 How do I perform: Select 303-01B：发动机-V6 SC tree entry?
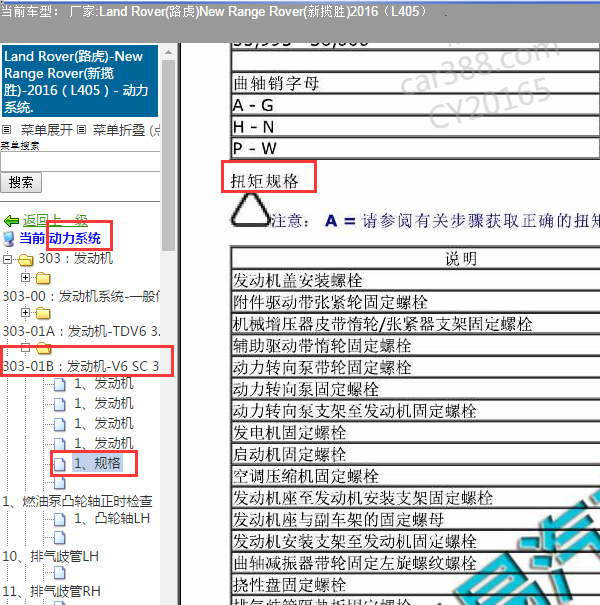click(x=81, y=366)
